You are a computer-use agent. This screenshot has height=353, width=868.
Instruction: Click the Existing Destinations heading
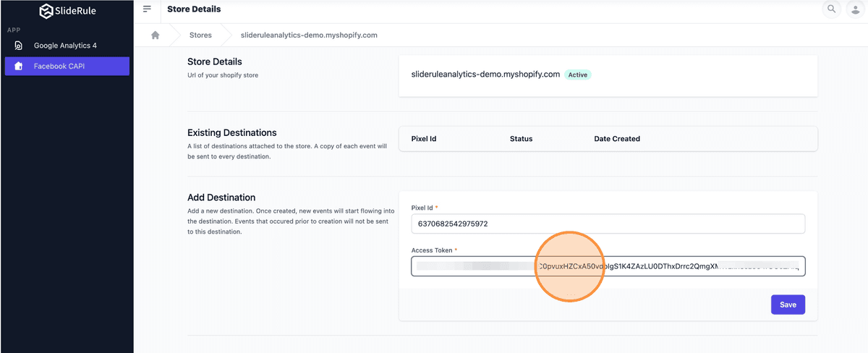coord(232,133)
